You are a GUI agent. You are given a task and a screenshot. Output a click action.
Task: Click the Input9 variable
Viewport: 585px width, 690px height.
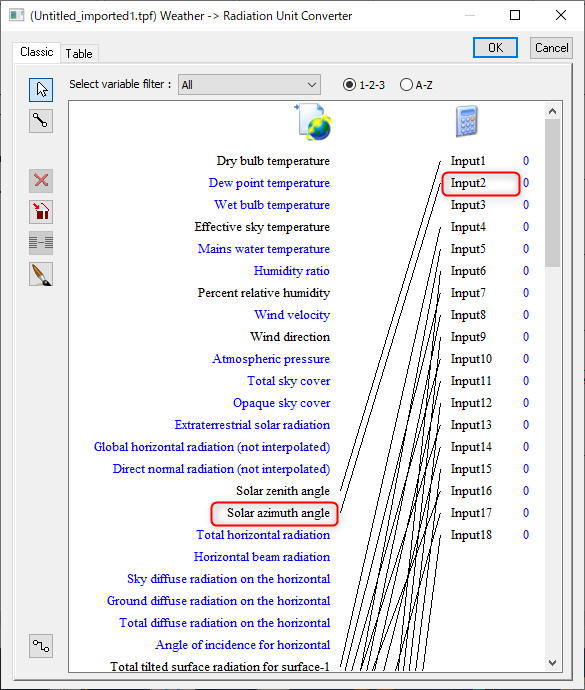tap(468, 337)
